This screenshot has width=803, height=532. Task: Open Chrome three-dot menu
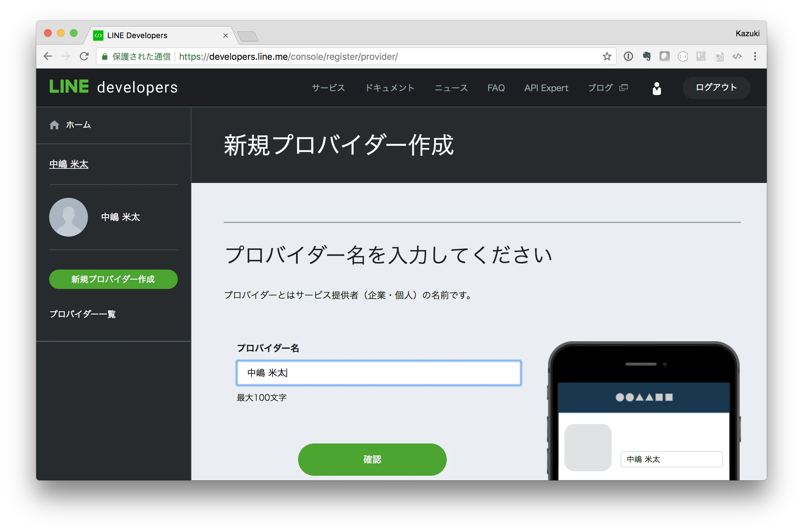[755, 56]
